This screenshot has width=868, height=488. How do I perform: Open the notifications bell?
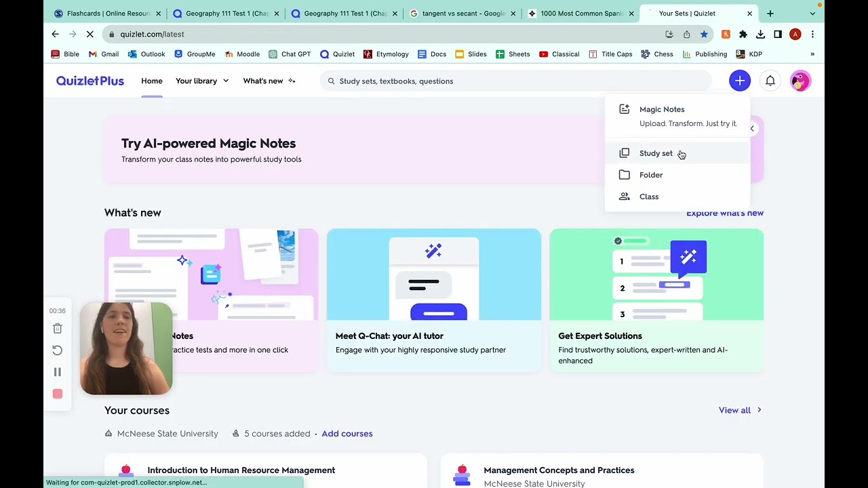tap(770, 81)
